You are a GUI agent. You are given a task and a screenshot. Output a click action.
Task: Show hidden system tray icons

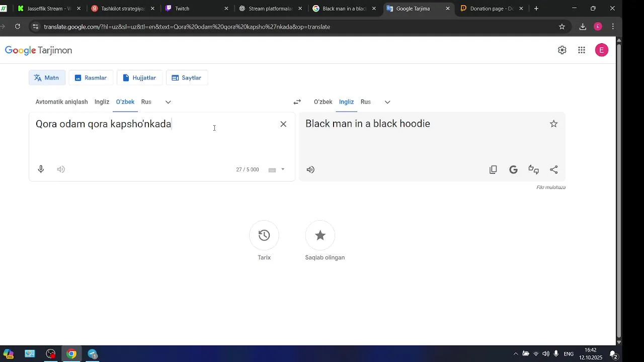[515, 354]
